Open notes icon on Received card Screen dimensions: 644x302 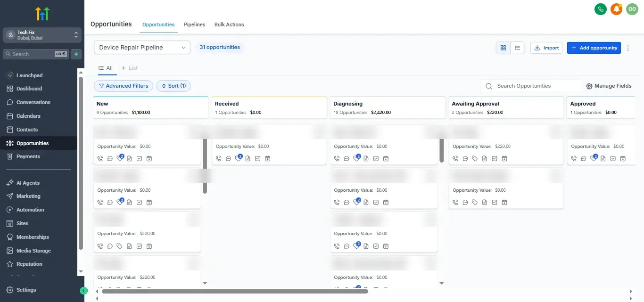(x=248, y=159)
